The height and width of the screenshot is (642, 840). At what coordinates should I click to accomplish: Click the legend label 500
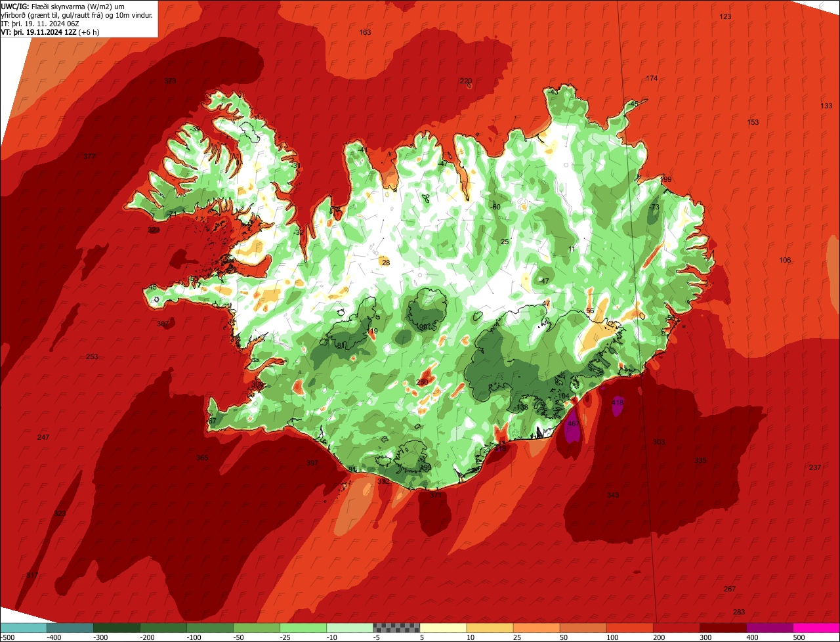(799, 637)
